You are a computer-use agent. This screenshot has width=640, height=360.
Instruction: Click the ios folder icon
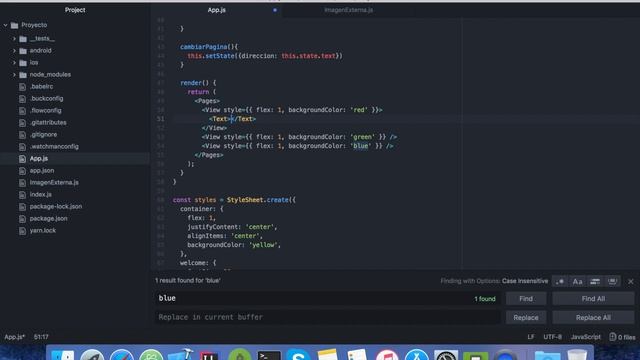(x=23, y=63)
